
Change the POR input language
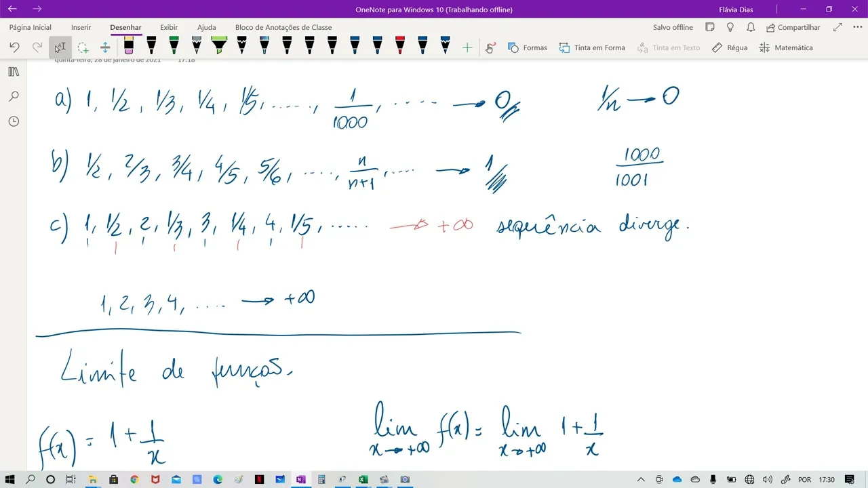pos(804,480)
